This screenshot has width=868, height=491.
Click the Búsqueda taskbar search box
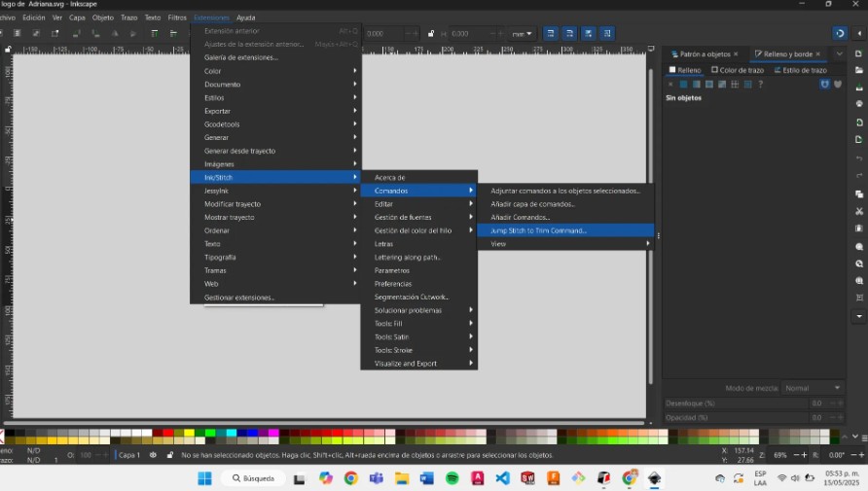(253, 478)
